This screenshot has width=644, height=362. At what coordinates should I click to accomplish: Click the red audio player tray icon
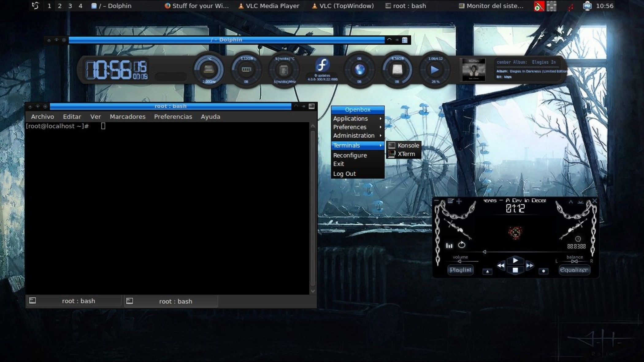click(539, 6)
